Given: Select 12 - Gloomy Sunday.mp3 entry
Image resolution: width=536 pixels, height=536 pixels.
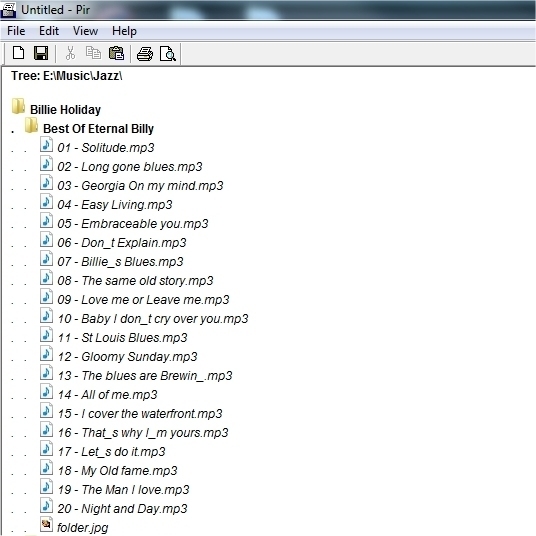Looking at the screenshot, I should tap(127, 357).
